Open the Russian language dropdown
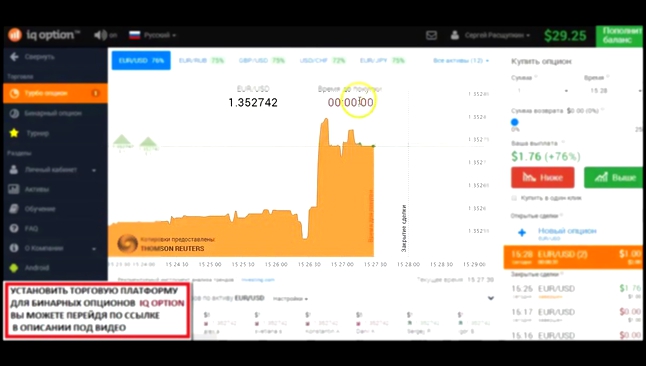The image size is (646, 366). tap(152, 35)
